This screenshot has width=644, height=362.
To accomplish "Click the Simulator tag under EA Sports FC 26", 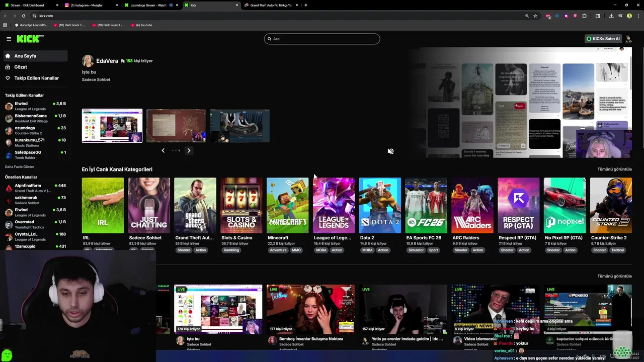I will 416,250.
